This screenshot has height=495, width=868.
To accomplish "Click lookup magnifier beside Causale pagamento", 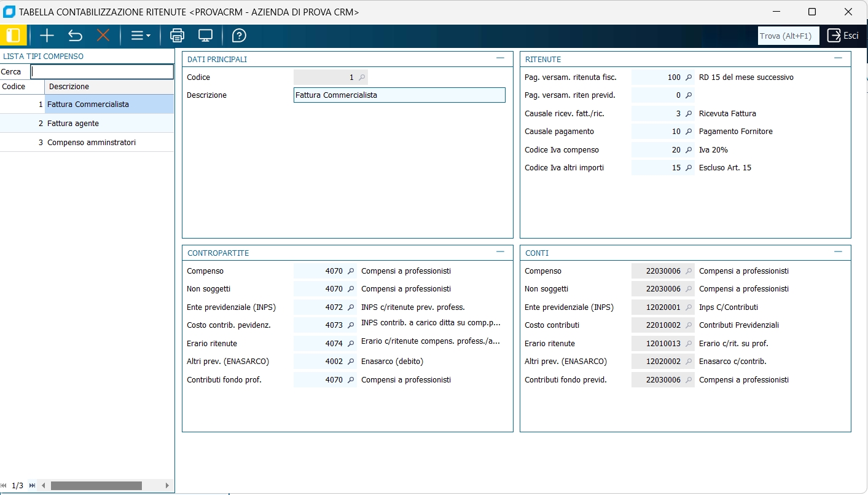I will (689, 132).
